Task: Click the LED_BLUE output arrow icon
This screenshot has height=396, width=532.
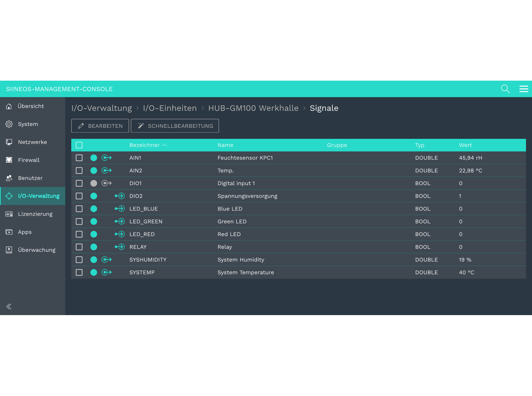Action: [120, 209]
